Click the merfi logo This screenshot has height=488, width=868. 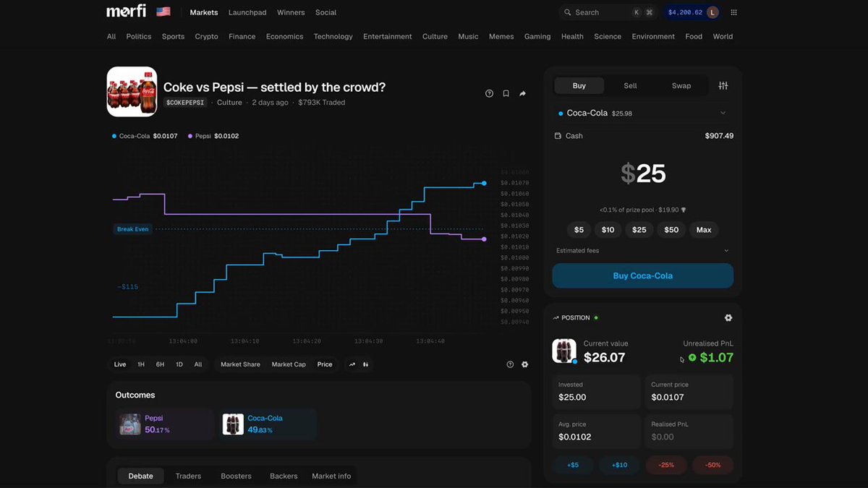pos(126,12)
